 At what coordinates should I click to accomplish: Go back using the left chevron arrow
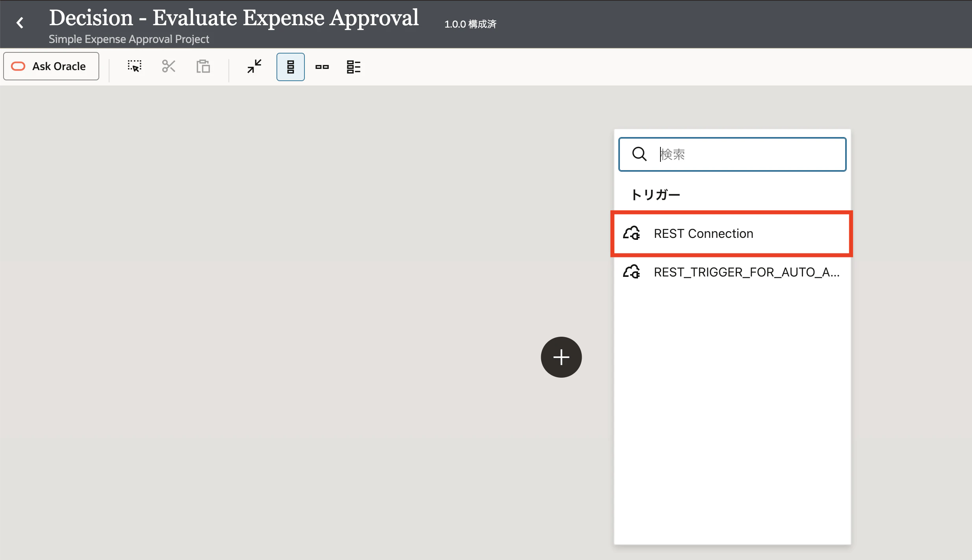click(20, 23)
